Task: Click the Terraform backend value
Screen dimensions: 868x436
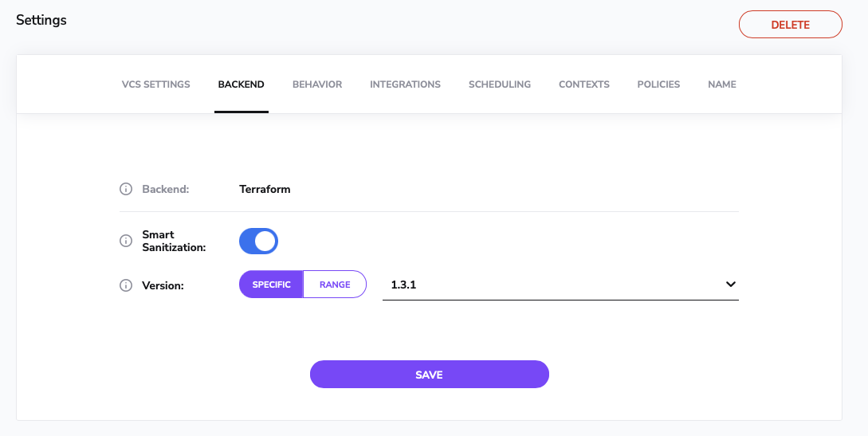Action: tap(265, 190)
